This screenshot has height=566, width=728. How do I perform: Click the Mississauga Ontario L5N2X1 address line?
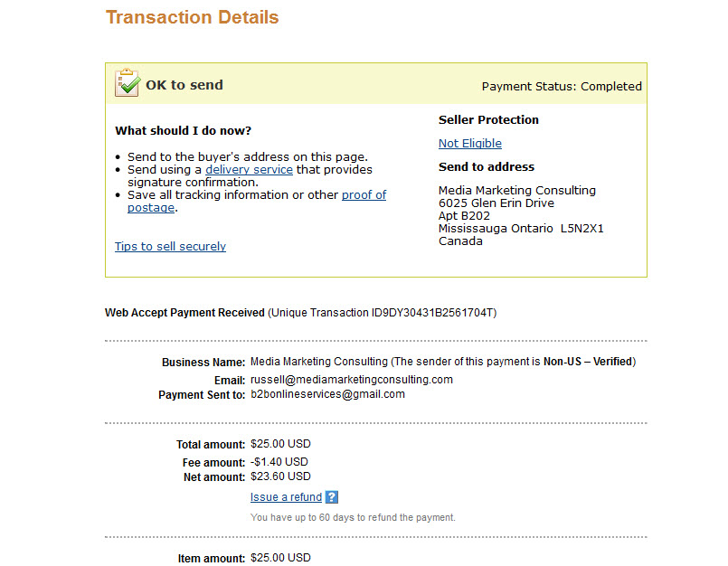tap(521, 229)
